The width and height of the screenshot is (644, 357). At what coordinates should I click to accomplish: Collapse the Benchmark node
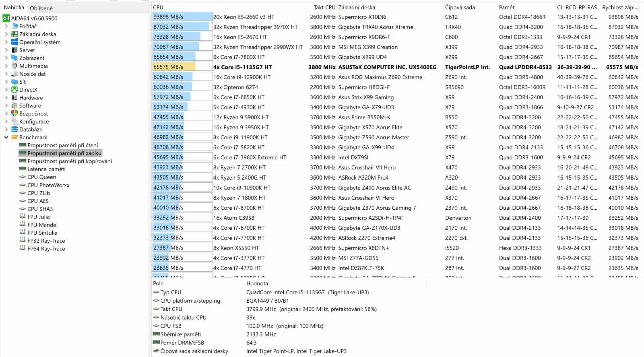tap(6, 137)
